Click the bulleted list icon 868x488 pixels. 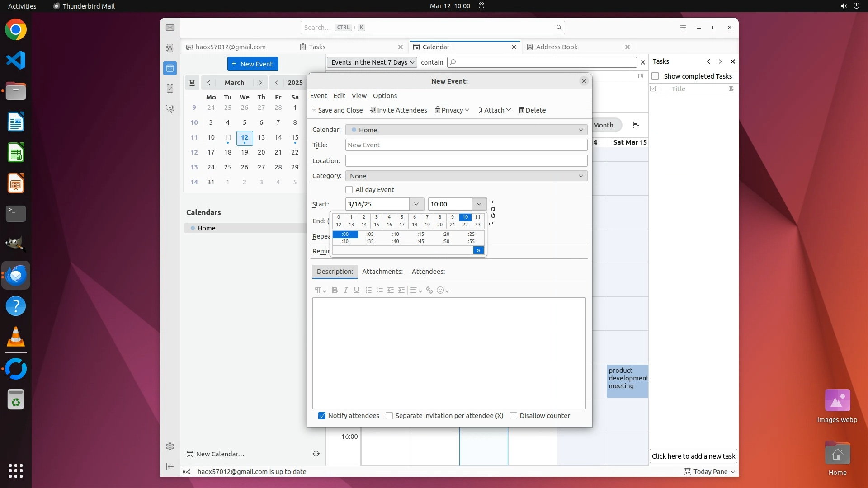368,291
